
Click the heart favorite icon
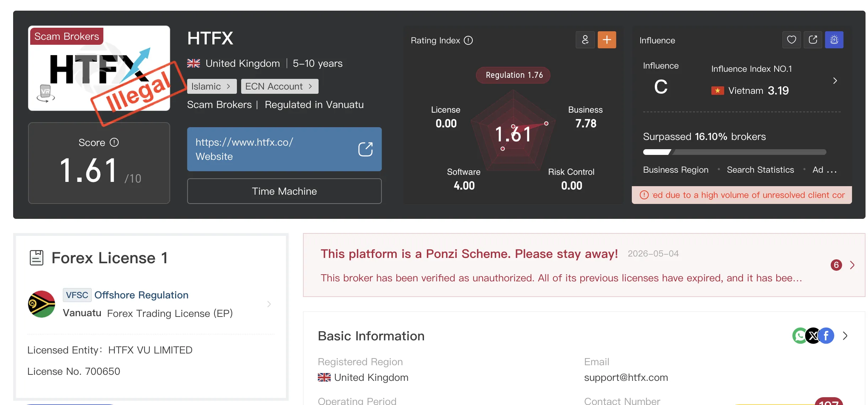pyautogui.click(x=791, y=40)
